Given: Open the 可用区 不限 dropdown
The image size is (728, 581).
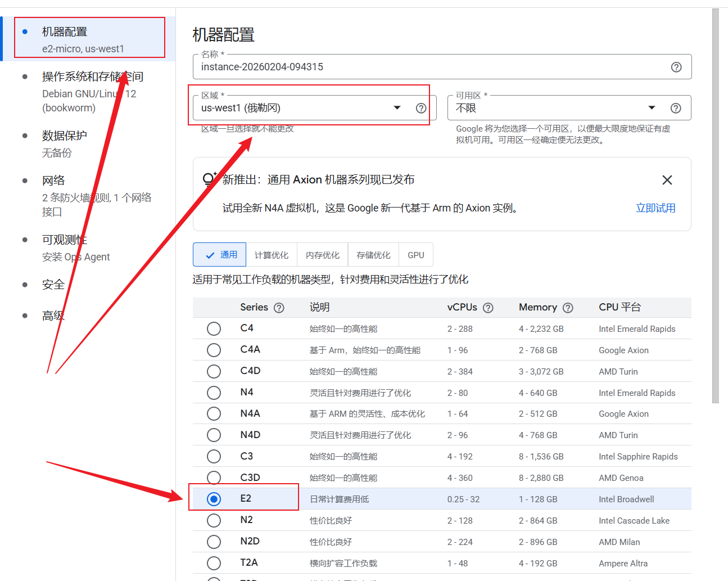Looking at the screenshot, I should click(x=652, y=107).
